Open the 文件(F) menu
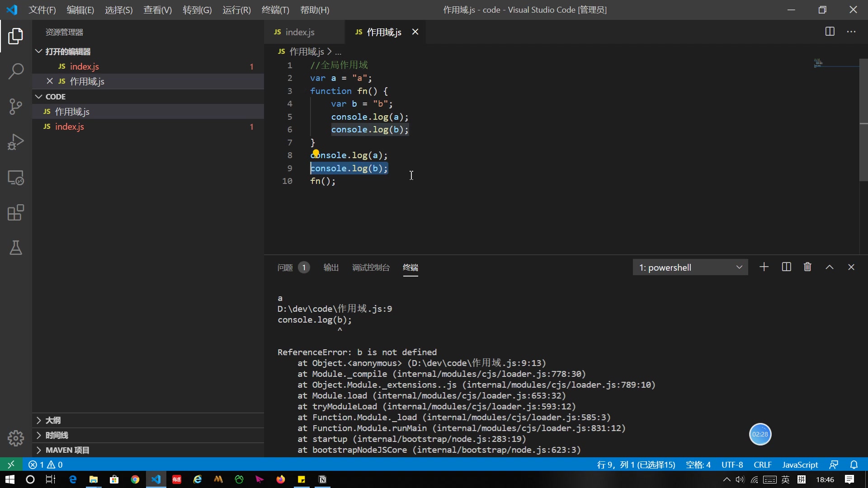This screenshot has width=868, height=488. (42, 10)
